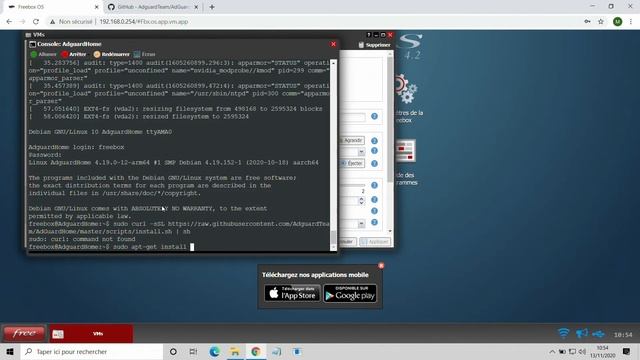This screenshot has width=640, height=360.
Task: Show hidden system tray icons
Action: 552,352
